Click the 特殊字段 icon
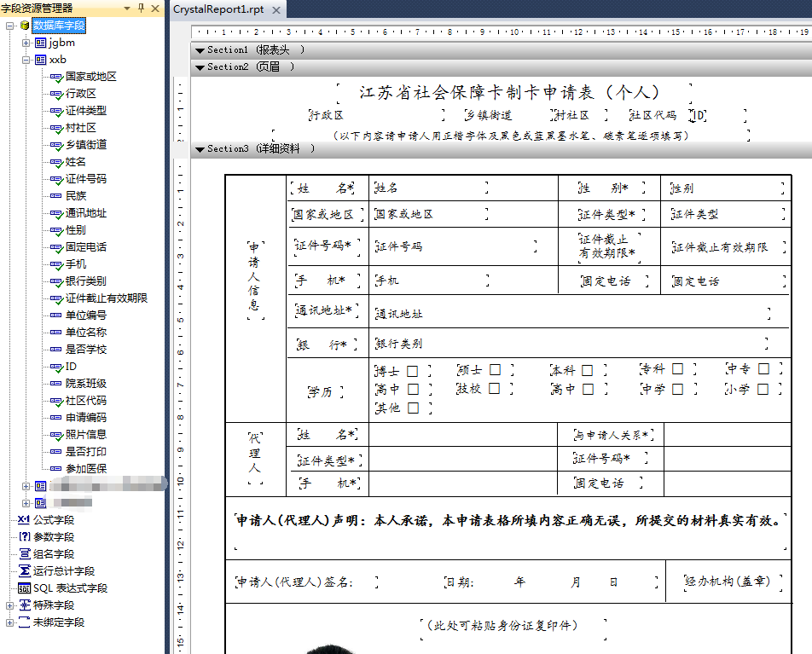The image size is (812, 654). point(25,605)
